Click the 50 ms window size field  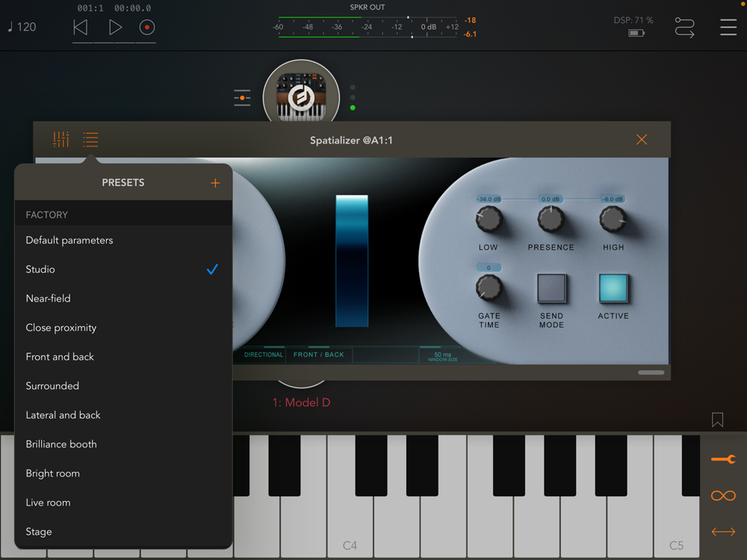tap(442, 356)
